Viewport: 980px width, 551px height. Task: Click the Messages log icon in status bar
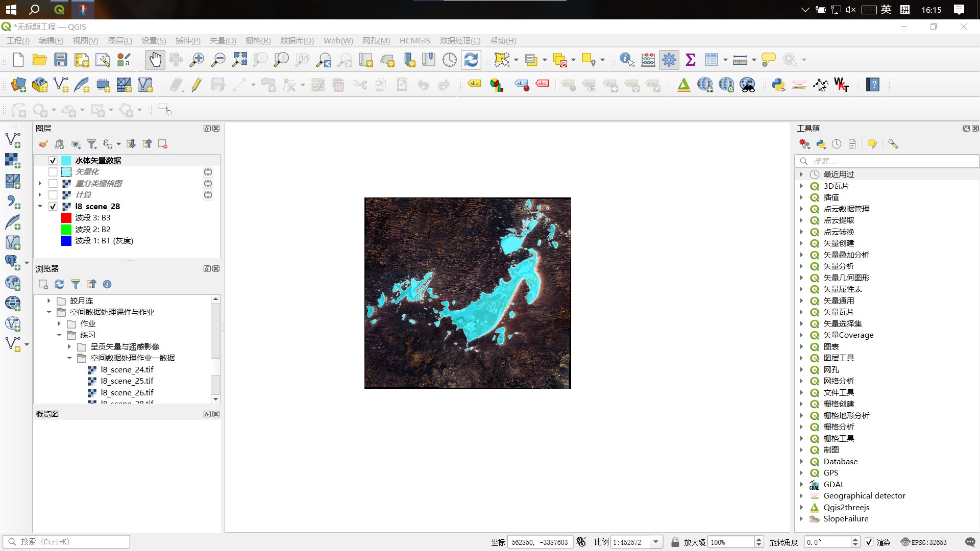tap(970, 542)
